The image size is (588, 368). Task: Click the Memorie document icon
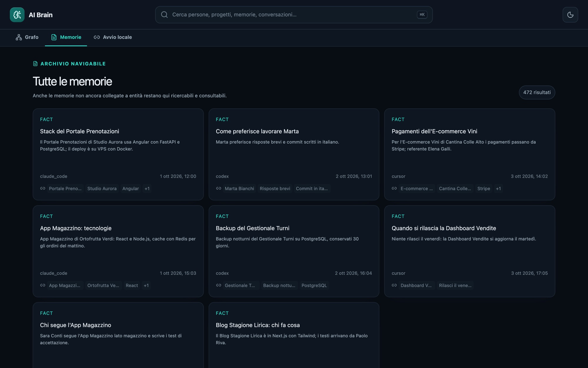[54, 37]
